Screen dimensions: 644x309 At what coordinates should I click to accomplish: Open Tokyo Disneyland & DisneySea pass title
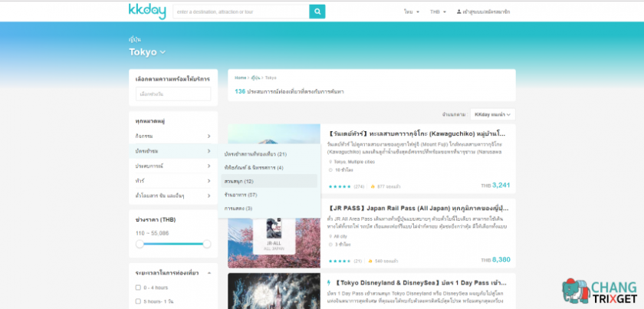[x=421, y=283]
